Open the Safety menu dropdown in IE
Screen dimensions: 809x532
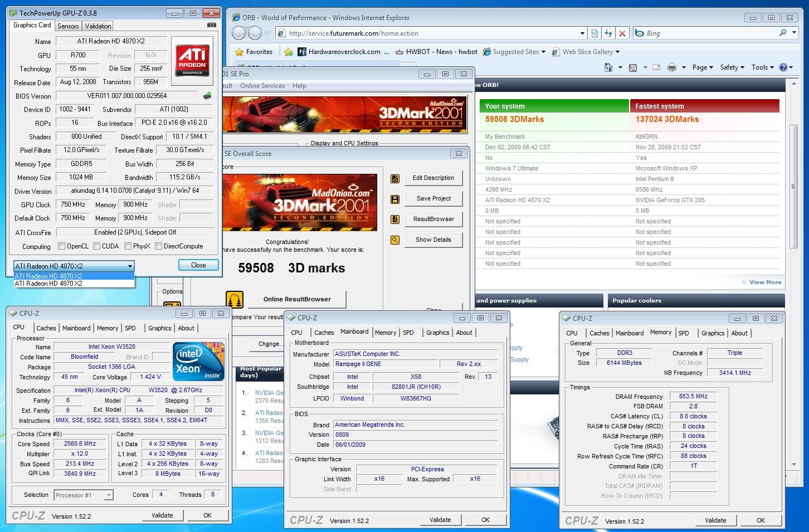(732, 67)
